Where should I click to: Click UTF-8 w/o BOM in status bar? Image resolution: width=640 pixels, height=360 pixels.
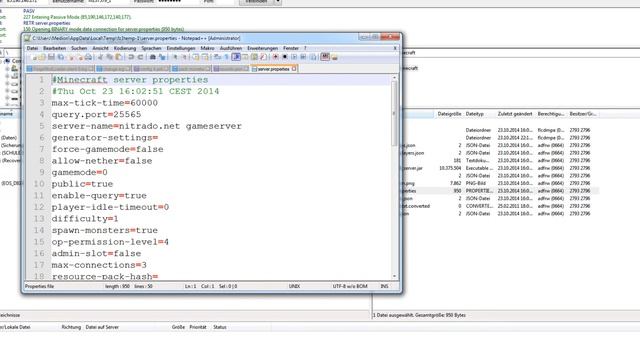point(350,287)
